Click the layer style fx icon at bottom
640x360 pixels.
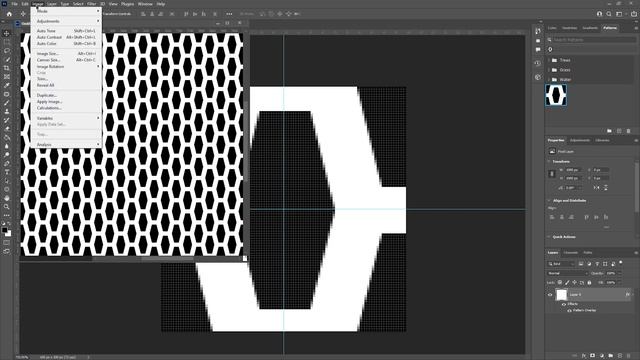coord(584,356)
